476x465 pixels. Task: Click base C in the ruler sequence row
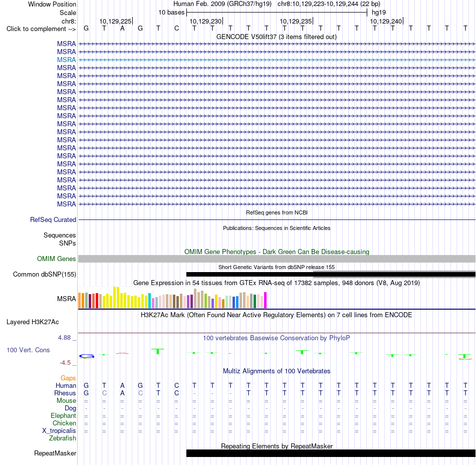pos(176,29)
